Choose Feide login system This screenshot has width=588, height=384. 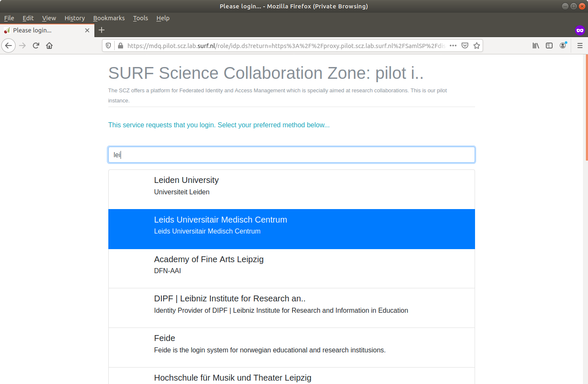coord(292,348)
